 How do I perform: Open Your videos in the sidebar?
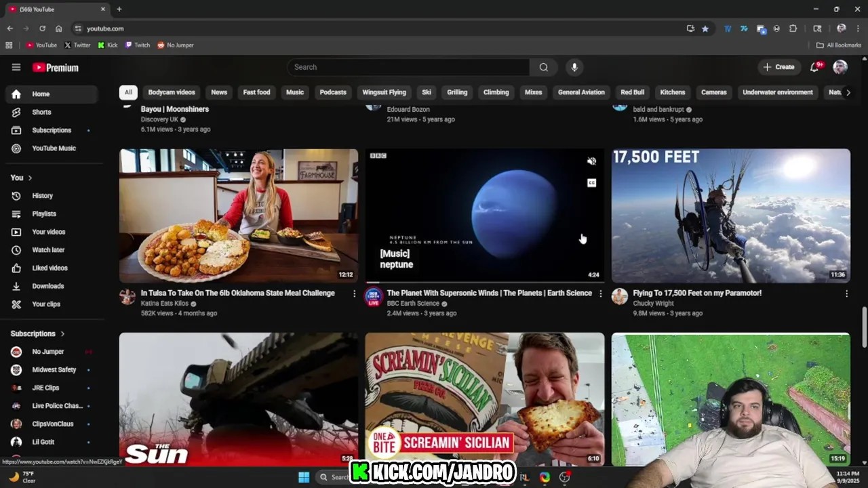click(x=52, y=232)
